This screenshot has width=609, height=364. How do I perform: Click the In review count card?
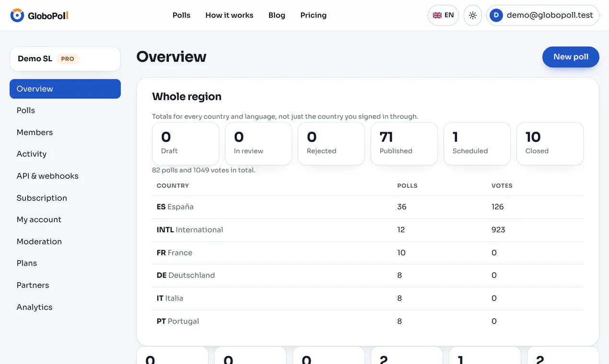(258, 144)
